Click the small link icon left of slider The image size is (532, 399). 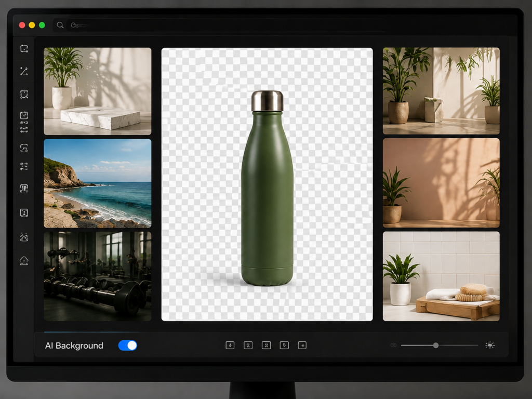click(393, 345)
